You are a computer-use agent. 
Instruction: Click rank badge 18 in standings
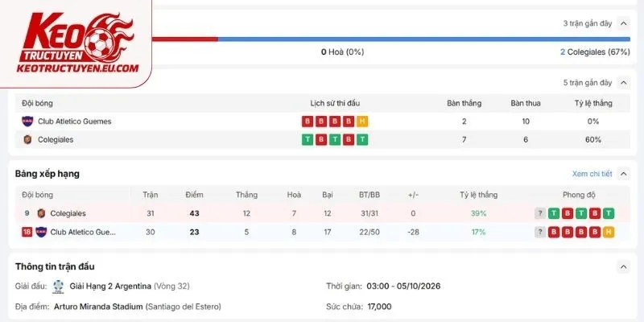tap(27, 232)
